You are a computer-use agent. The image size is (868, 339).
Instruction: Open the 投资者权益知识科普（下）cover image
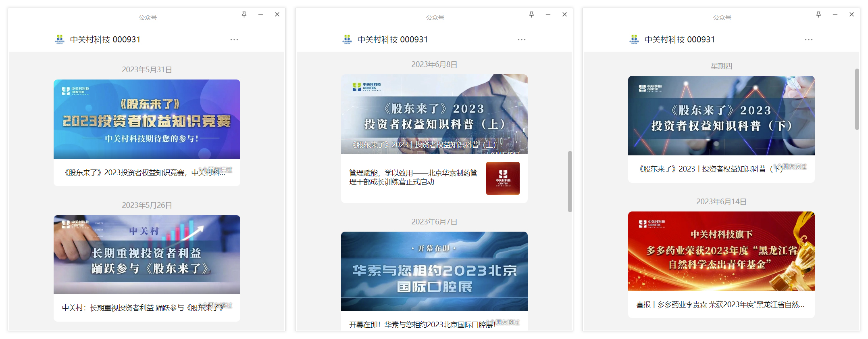coord(721,115)
